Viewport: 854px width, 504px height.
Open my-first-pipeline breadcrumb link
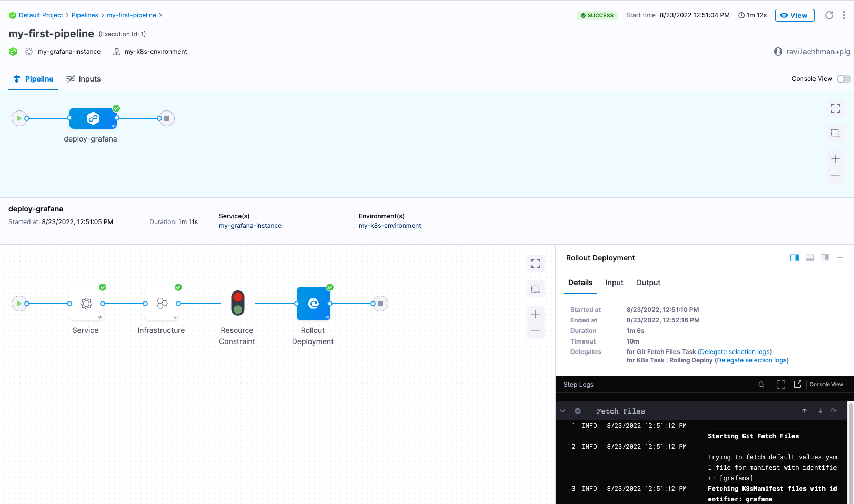tap(132, 15)
